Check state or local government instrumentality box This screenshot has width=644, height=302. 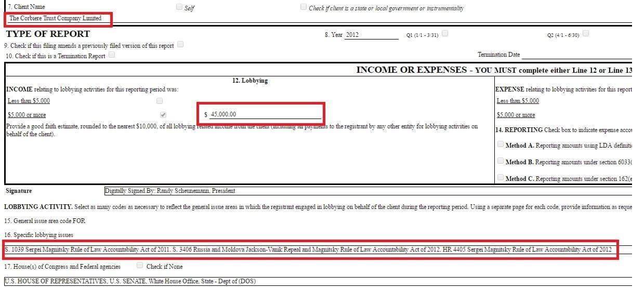(304, 7)
